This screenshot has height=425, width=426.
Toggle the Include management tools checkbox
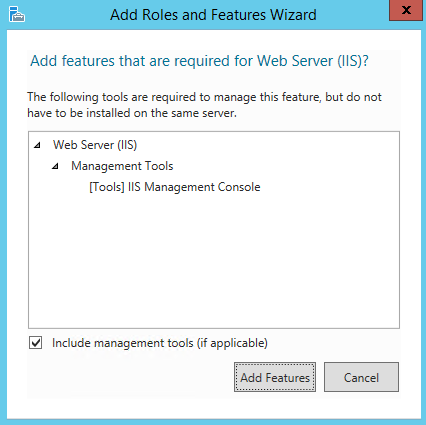tap(35, 343)
